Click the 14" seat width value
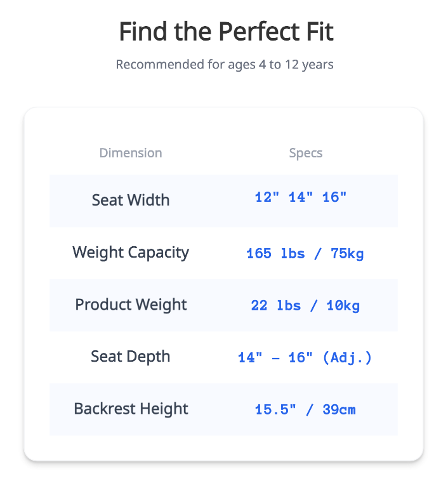This screenshot has width=448, height=481. (x=301, y=197)
